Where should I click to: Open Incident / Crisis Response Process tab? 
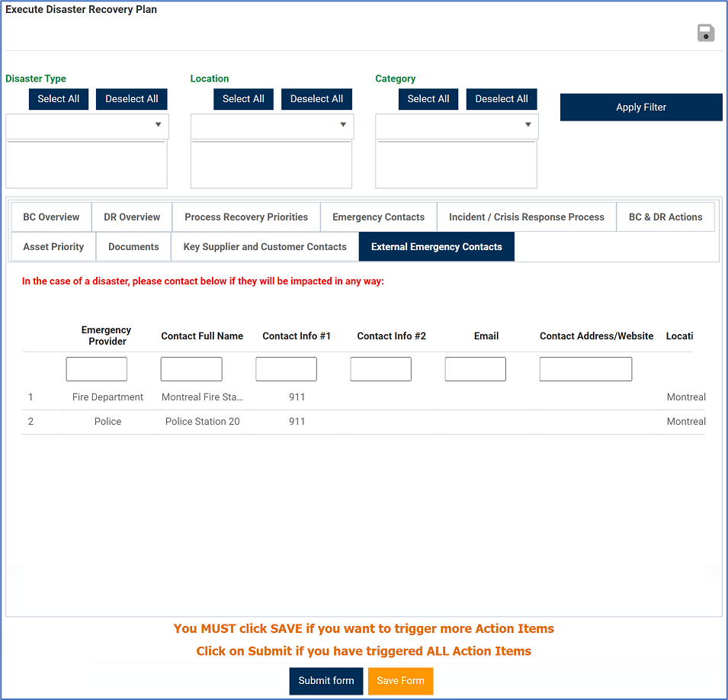point(527,217)
